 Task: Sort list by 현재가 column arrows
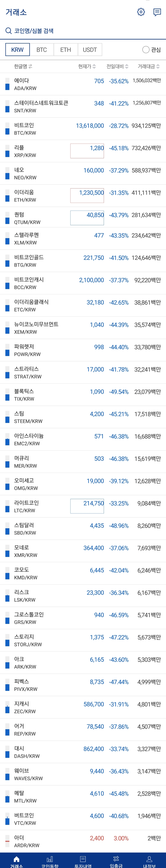click(94, 67)
